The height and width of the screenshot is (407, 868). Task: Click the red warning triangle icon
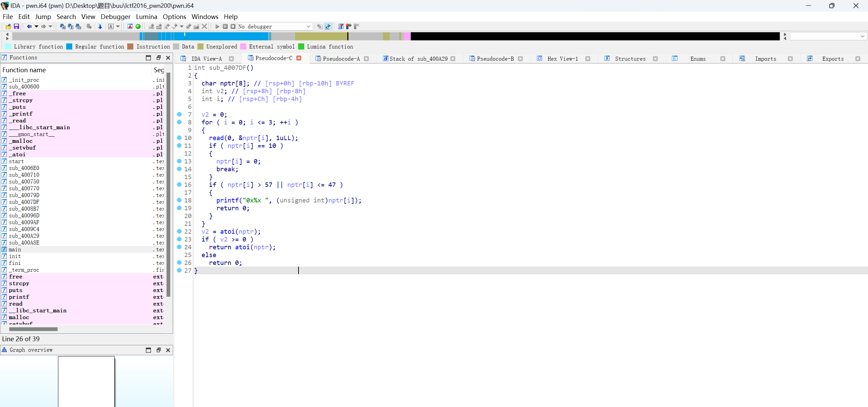[130, 26]
